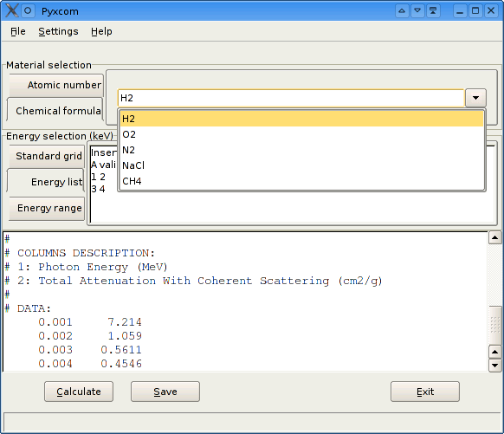The width and height of the screenshot is (504, 434).
Task: Click the shade window titlebar icon
Action: tap(433, 11)
